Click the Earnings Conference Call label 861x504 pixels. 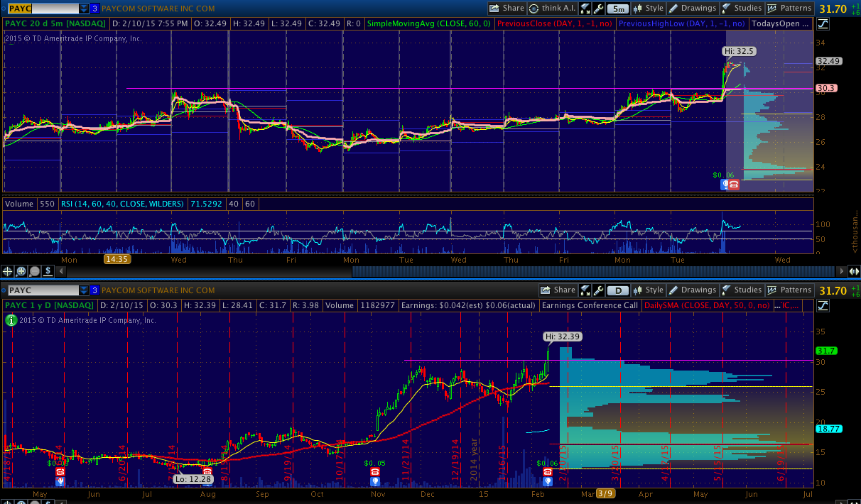click(590, 305)
